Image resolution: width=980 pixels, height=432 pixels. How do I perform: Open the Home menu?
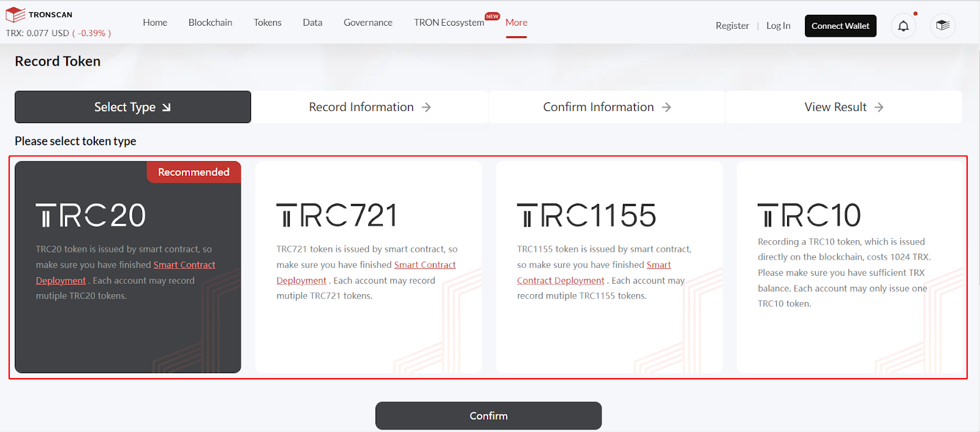tap(155, 23)
